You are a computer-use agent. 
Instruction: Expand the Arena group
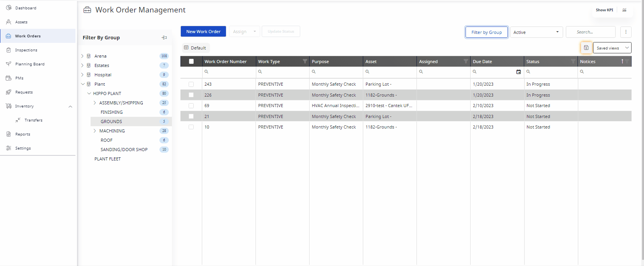(x=82, y=56)
